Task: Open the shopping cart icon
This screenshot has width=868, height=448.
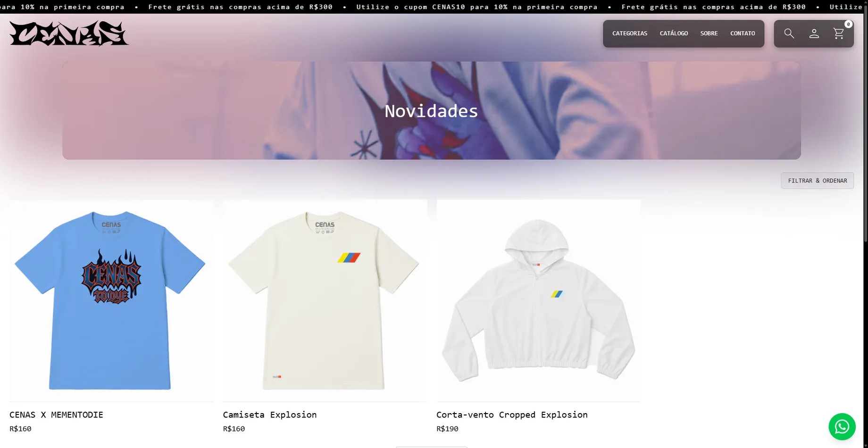Action: (838, 33)
